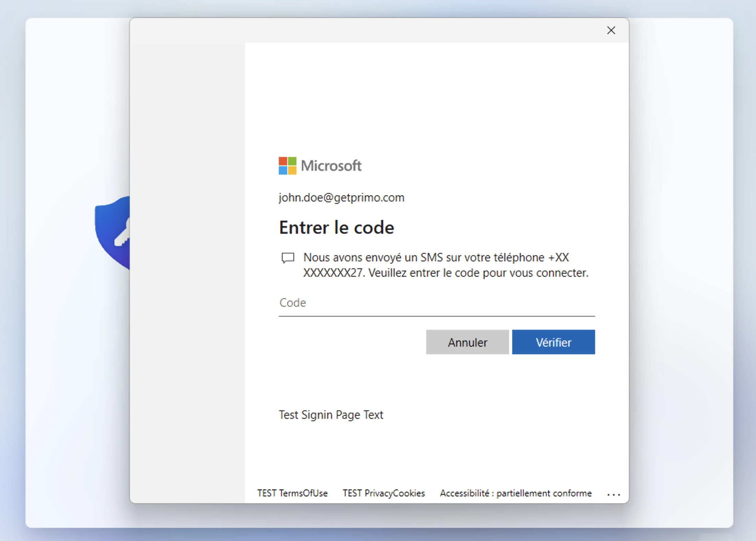
Task: Open Accessibilité : partiellement conforme link
Action: click(x=516, y=493)
